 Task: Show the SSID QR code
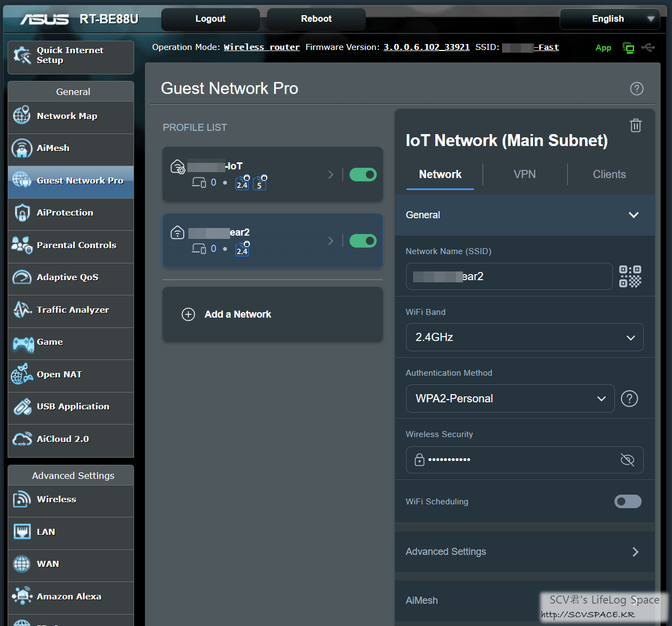(x=630, y=276)
